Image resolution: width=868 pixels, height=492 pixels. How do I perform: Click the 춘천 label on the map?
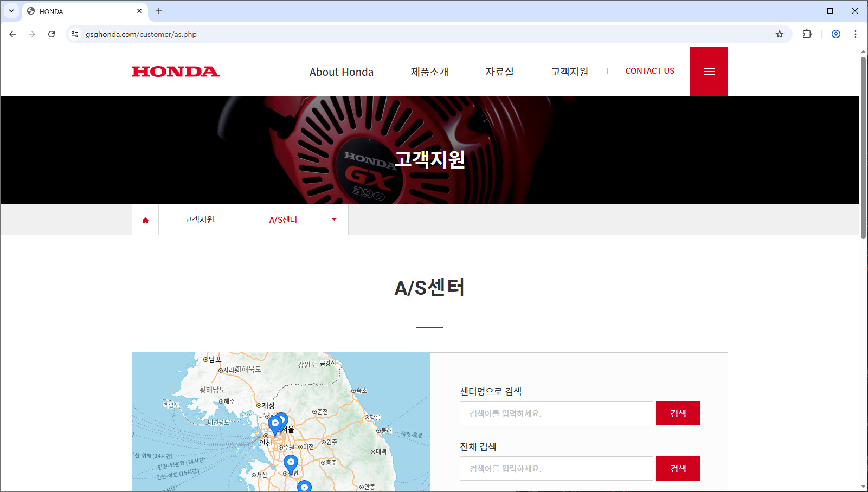point(322,412)
